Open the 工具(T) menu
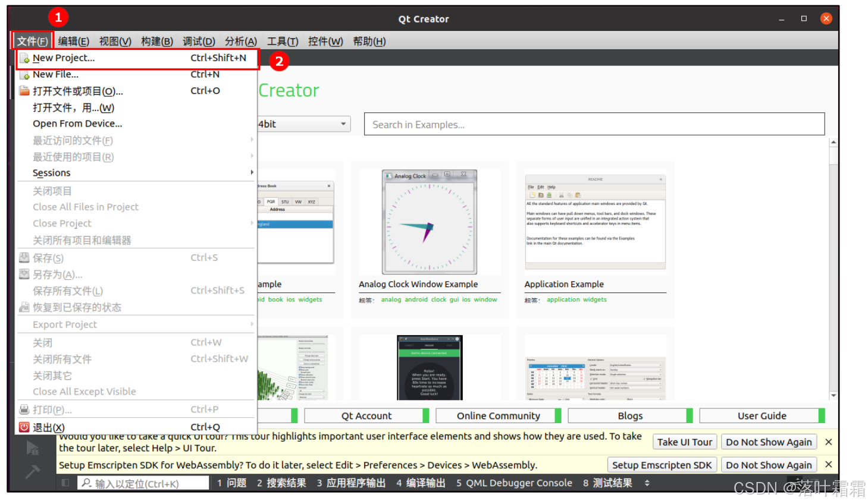Screen dimensions: 868x504 283,41
